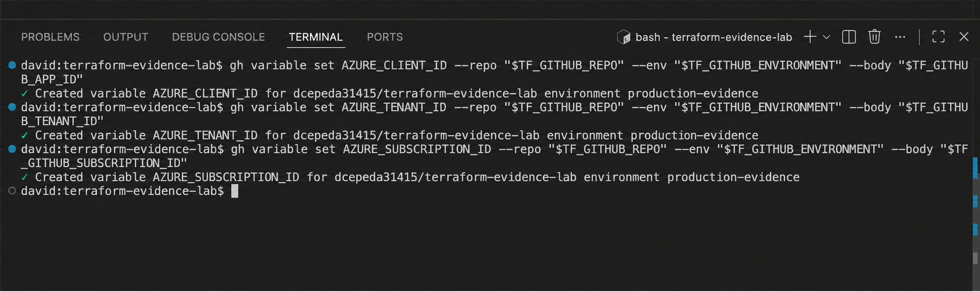Click the 'Created variable AZURE_TENANT_ID' output line
The image size is (980, 292).
point(390,135)
